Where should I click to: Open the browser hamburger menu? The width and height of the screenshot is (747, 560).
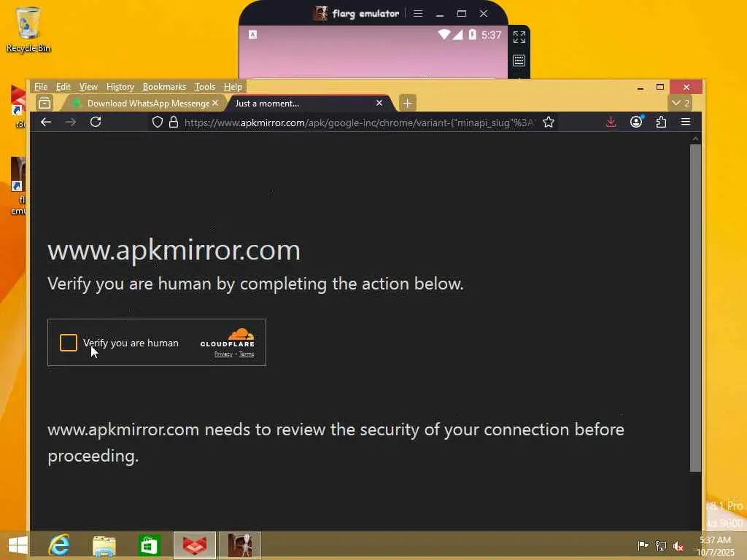686,122
